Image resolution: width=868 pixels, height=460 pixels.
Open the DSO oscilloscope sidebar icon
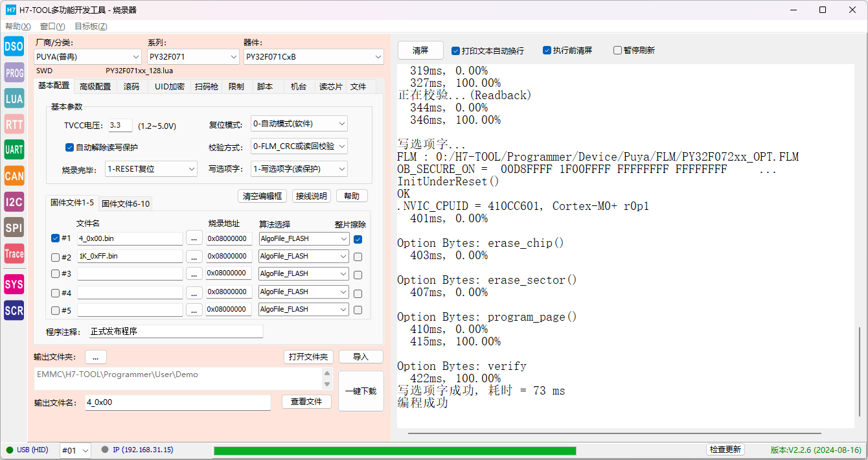[x=14, y=46]
